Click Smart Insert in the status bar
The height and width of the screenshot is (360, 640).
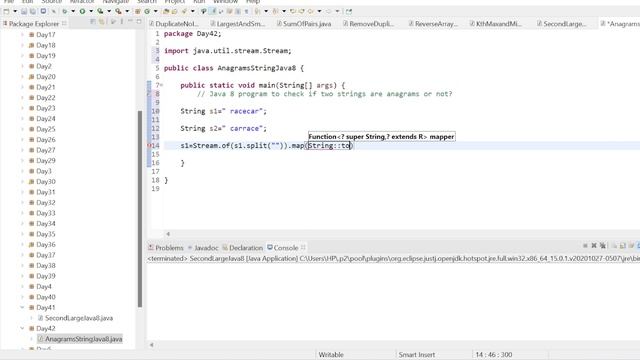(x=416, y=355)
